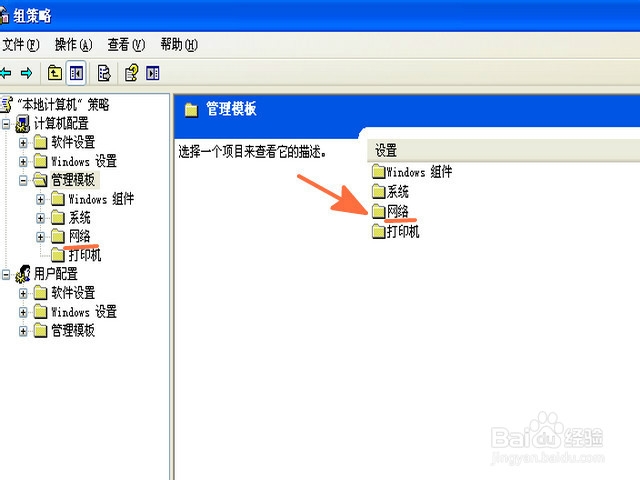Click the rightmost toolbar pane-view icon

[x=153, y=73]
